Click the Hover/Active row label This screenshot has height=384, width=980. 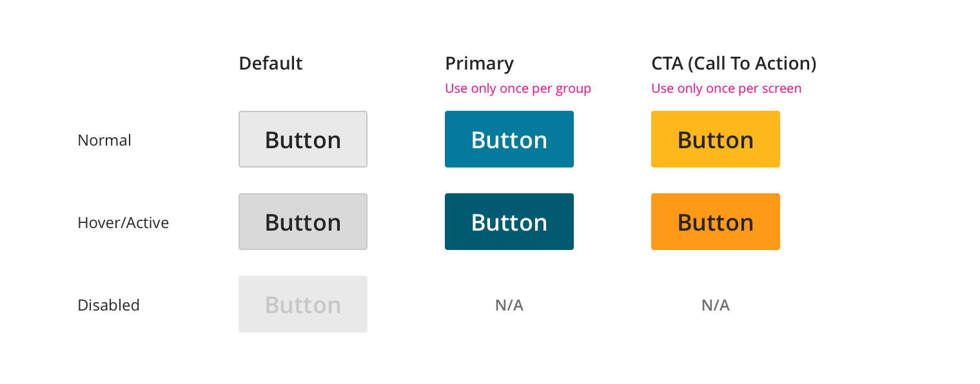(x=123, y=222)
